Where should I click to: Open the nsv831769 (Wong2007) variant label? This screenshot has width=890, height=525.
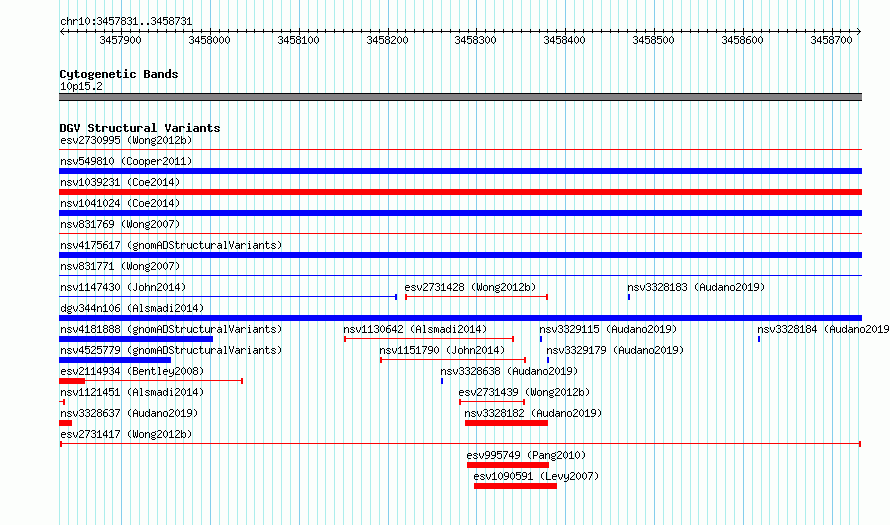(x=120, y=224)
